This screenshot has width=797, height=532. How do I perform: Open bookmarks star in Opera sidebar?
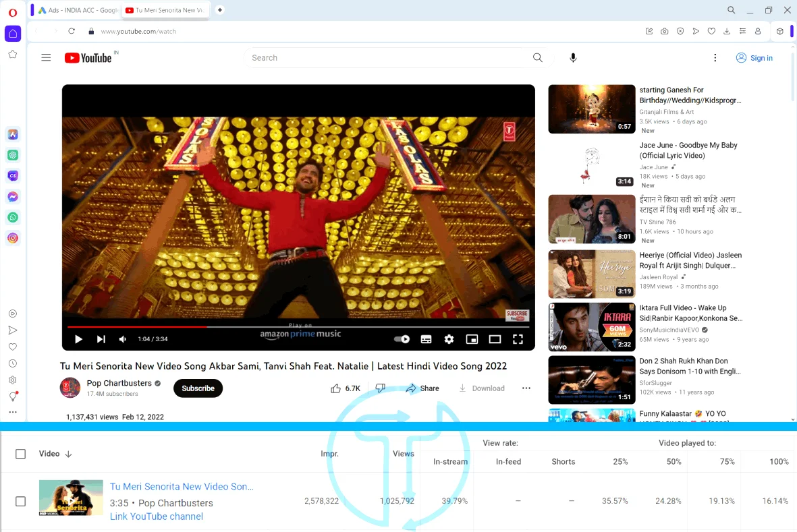point(13,55)
